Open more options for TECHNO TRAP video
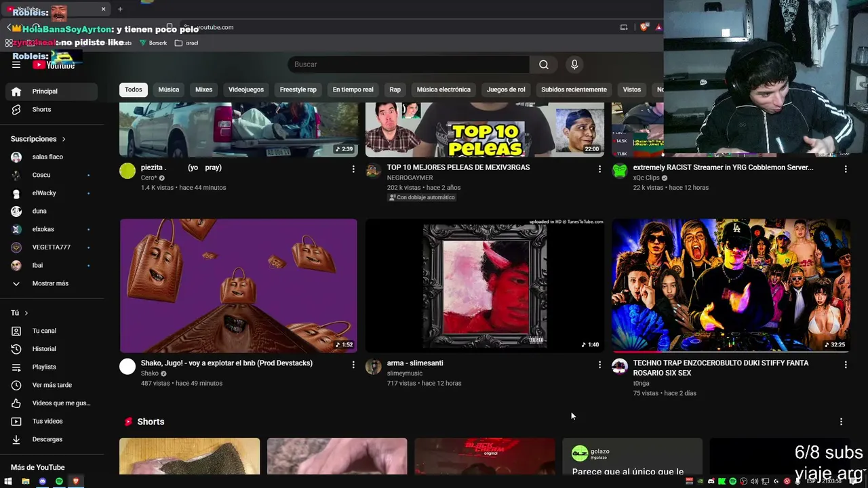The image size is (868, 488). (846, 365)
